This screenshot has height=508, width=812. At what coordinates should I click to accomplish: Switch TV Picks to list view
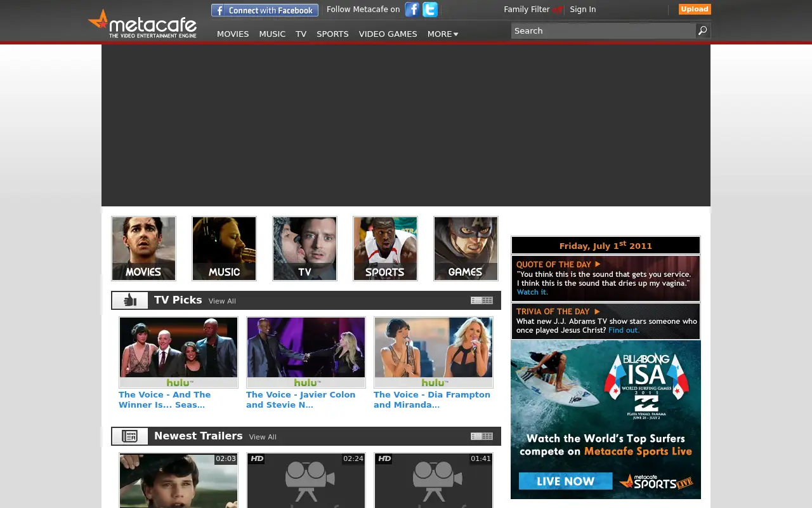(476, 300)
